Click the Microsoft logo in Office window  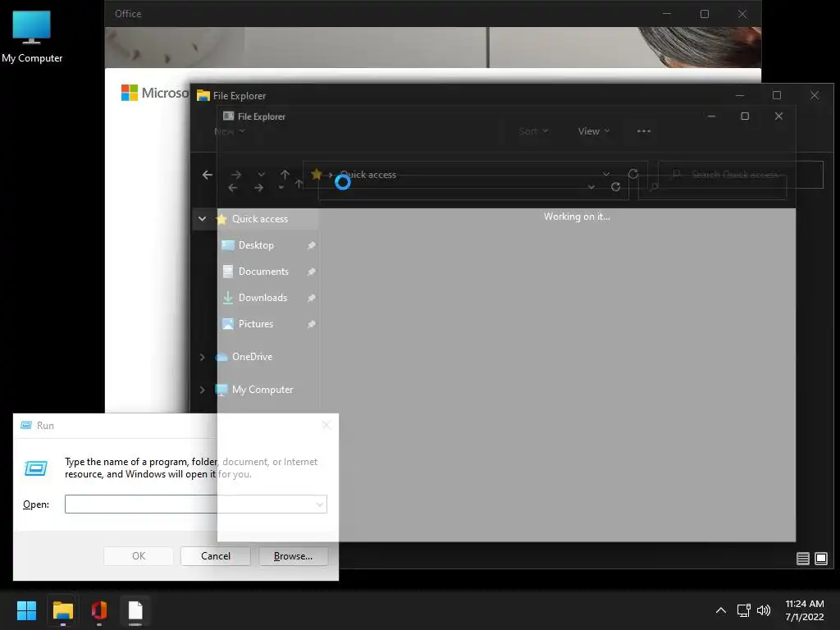[x=155, y=94]
